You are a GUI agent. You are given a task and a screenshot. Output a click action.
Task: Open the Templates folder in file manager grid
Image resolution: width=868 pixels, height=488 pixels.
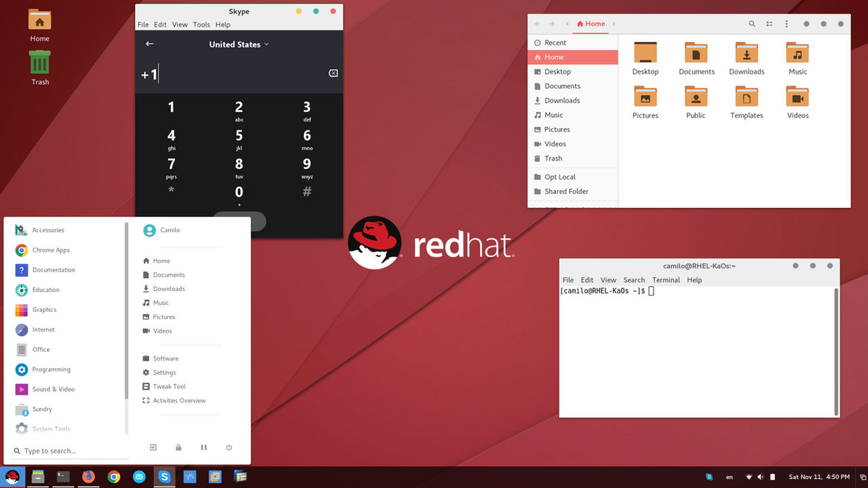tap(747, 102)
